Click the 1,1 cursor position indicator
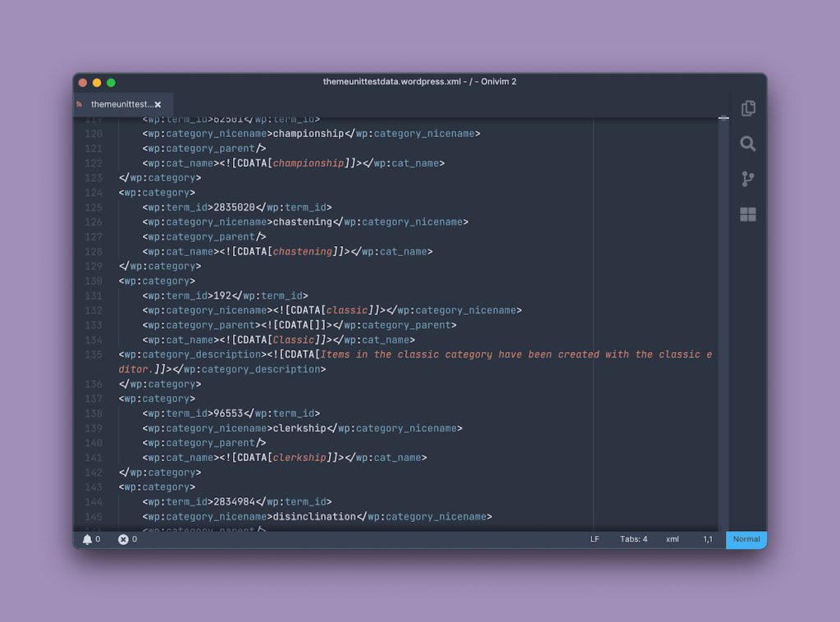This screenshot has height=622, width=840. pyautogui.click(x=707, y=539)
